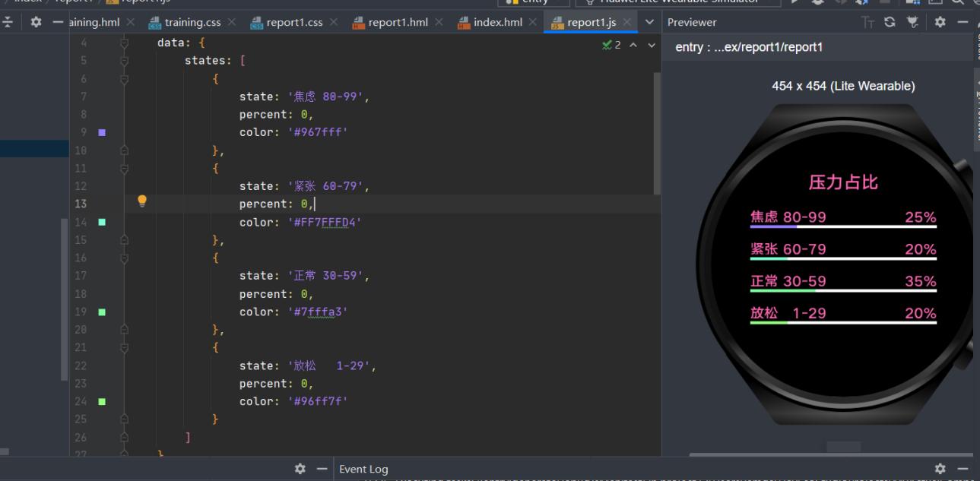Close the report1.css tab
This screenshot has height=481, width=980.
coord(333,23)
